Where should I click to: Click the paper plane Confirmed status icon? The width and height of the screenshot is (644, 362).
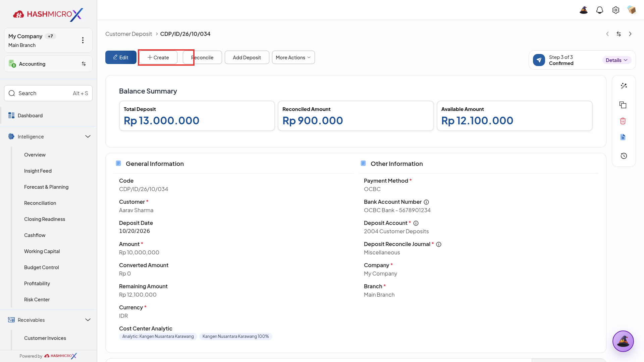coord(539,60)
